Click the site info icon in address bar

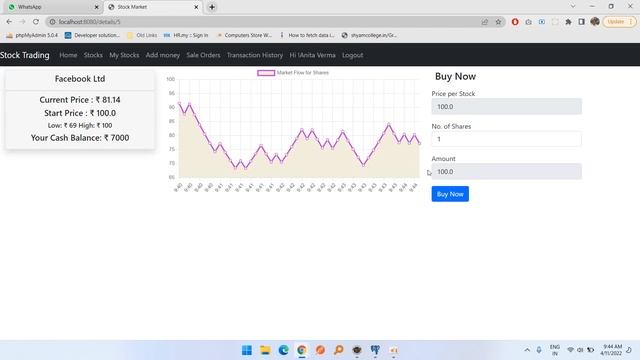point(52,22)
